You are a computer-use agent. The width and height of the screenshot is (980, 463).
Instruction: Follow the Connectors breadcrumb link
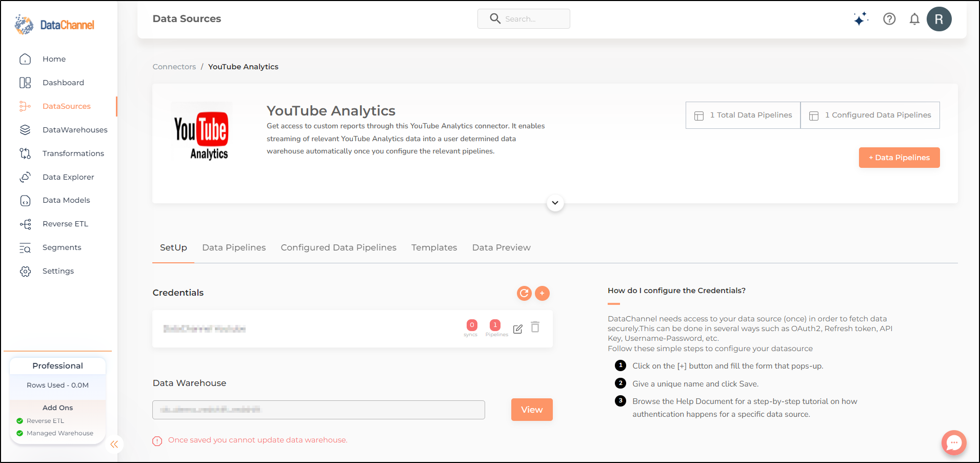[x=174, y=67]
